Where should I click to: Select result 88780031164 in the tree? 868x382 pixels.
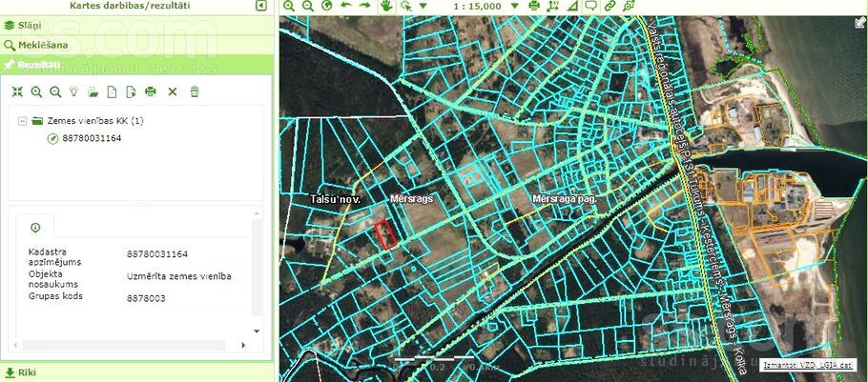click(92, 139)
